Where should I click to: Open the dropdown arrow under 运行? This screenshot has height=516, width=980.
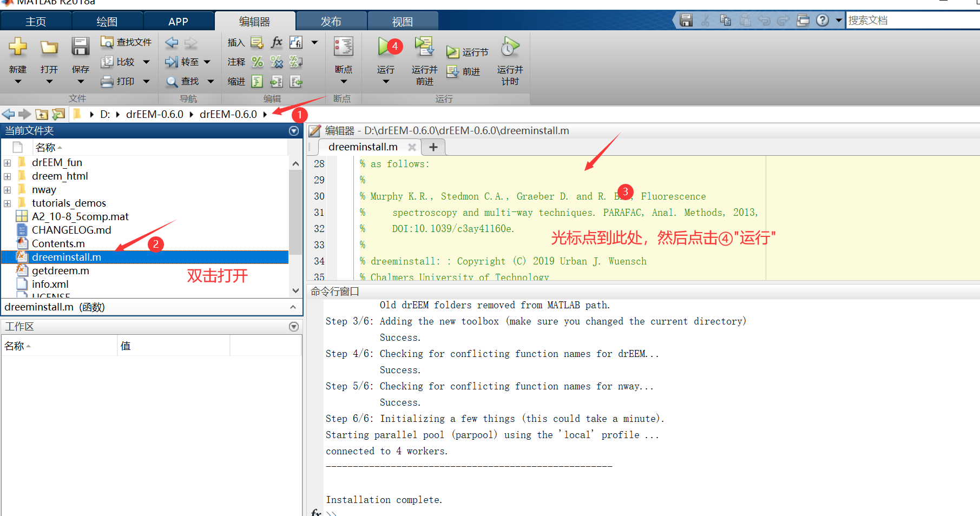coord(386,82)
